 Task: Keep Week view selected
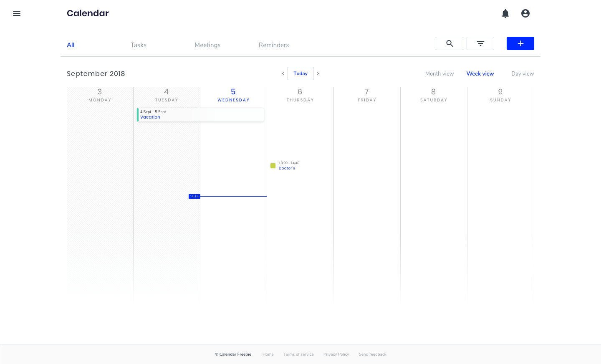point(480,73)
